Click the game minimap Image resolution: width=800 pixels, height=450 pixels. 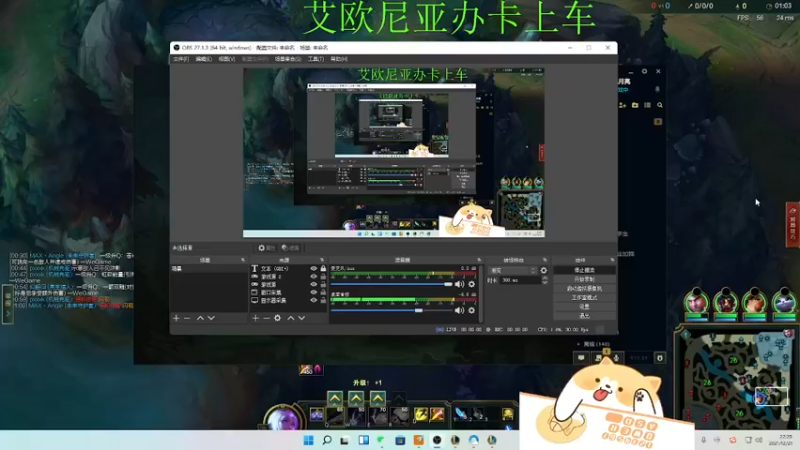[x=737, y=378]
